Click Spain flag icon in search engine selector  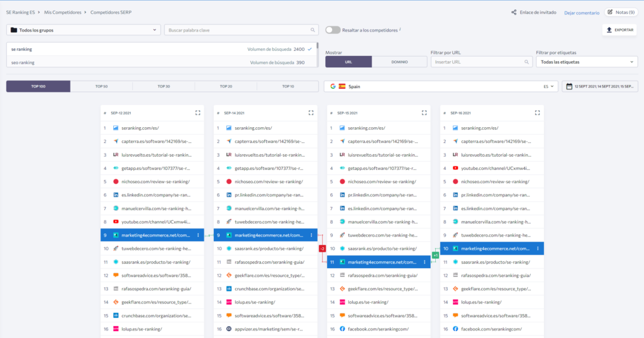point(342,86)
